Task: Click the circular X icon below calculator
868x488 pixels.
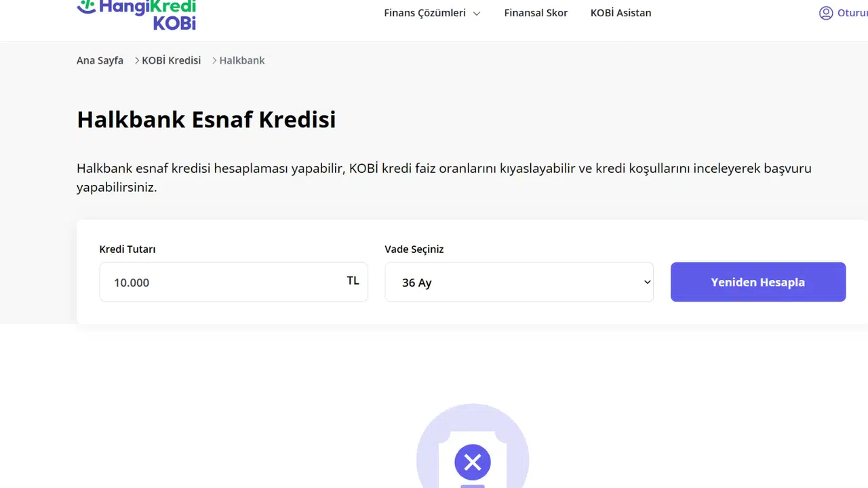Action: (472, 462)
